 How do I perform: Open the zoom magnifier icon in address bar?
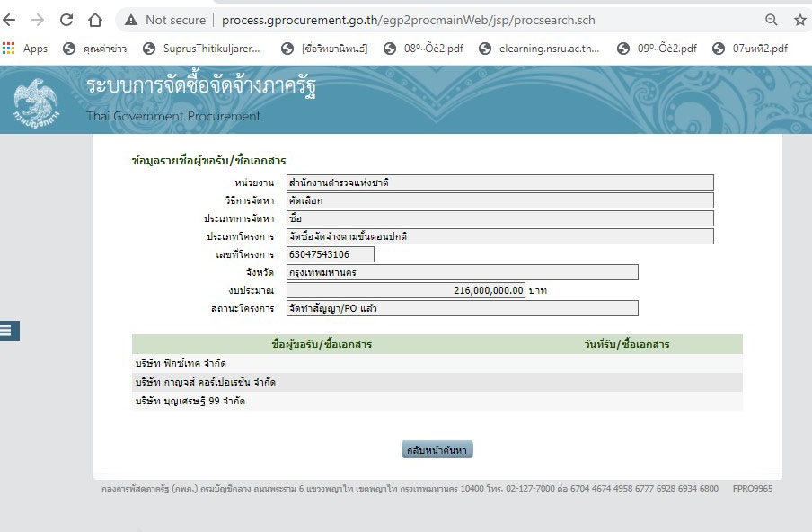[x=771, y=20]
